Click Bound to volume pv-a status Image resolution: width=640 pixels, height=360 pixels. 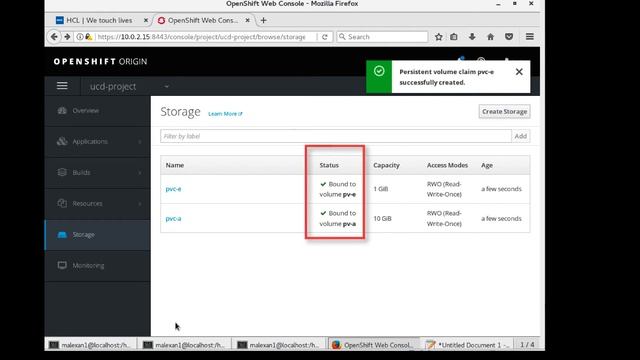pyautogui.click(x=338, y=218)
